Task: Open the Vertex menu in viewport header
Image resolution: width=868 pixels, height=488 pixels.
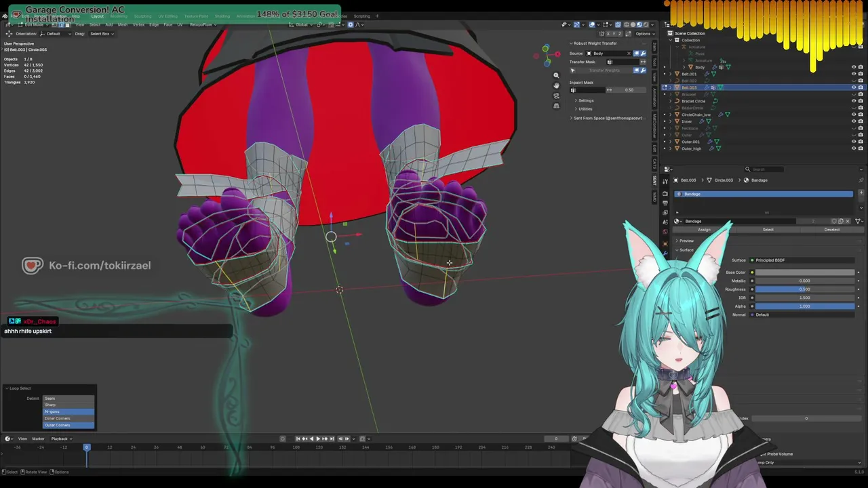Action: pyautogui.click(x=138, y=25)
